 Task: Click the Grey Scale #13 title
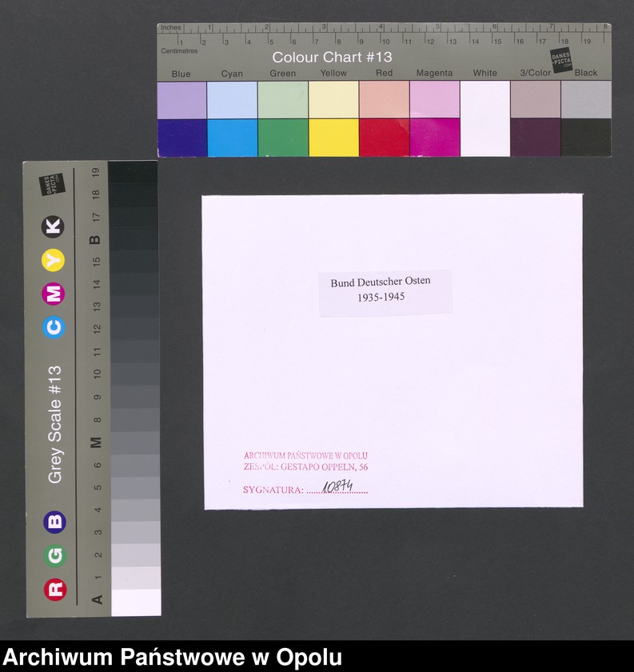(55, 424)
